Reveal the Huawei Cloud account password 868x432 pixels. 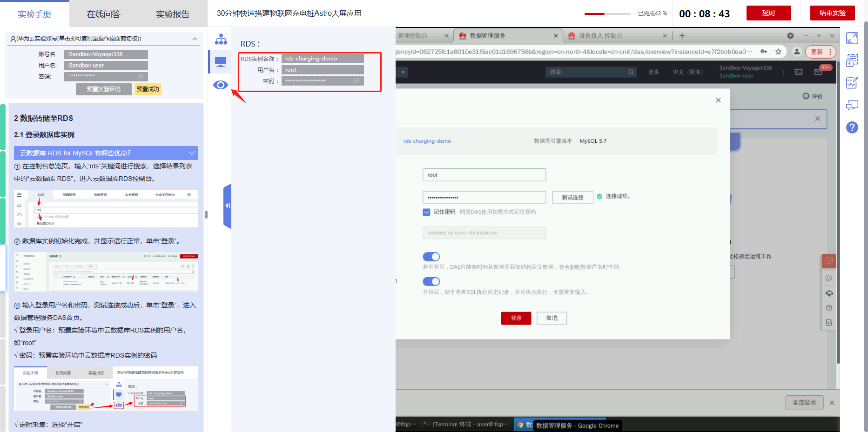[x=141, y=76]
